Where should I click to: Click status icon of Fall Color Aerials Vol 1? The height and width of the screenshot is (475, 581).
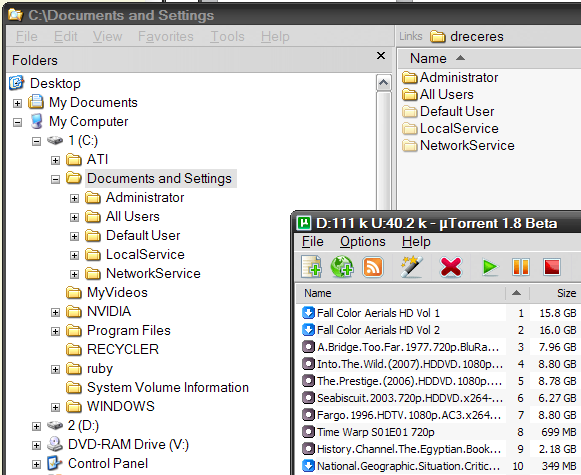click(x=308, y=313)
